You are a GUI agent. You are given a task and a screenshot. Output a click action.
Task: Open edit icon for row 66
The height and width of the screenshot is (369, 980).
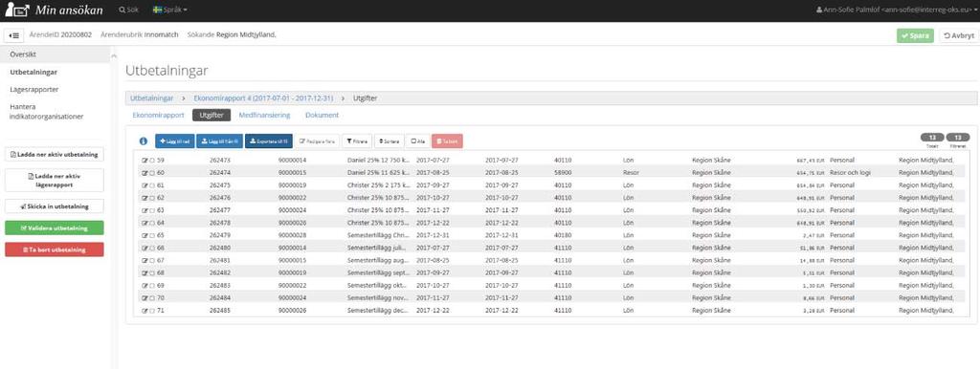pyautogui.click(x=145, y=248)
